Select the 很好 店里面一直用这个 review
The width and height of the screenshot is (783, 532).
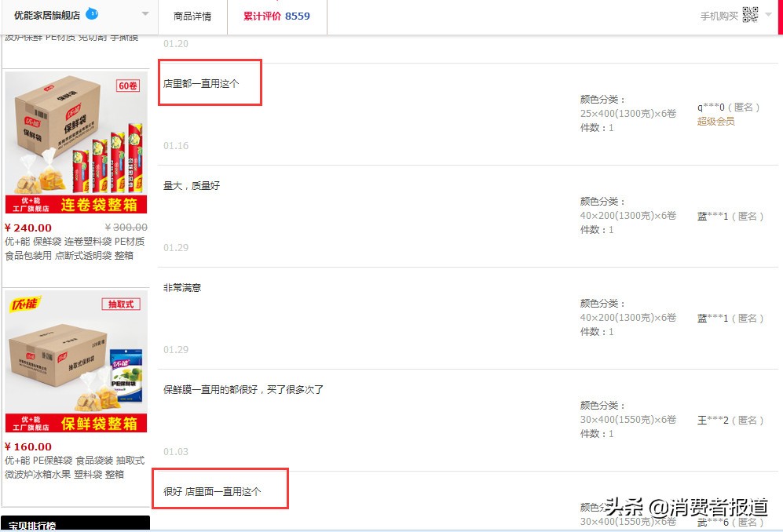click(212, 491)
